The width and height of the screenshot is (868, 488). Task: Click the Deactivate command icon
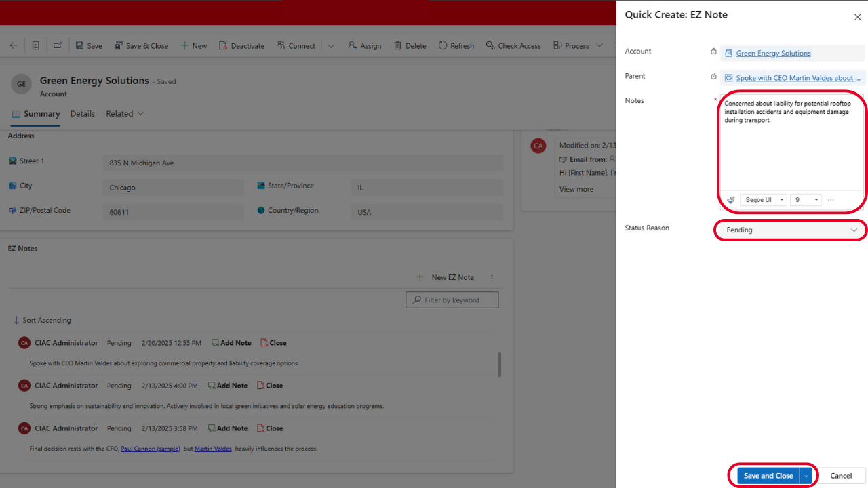click(x=223, y=45)
